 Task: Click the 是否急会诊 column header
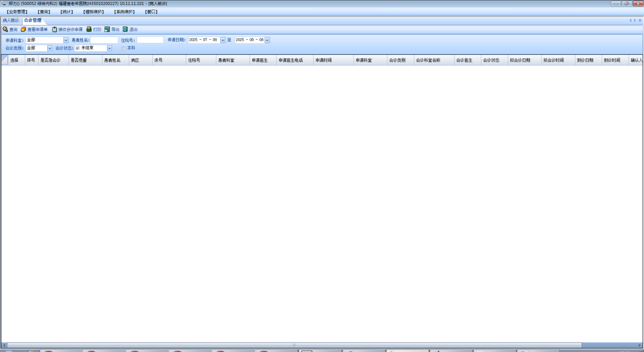click(53, 60)
